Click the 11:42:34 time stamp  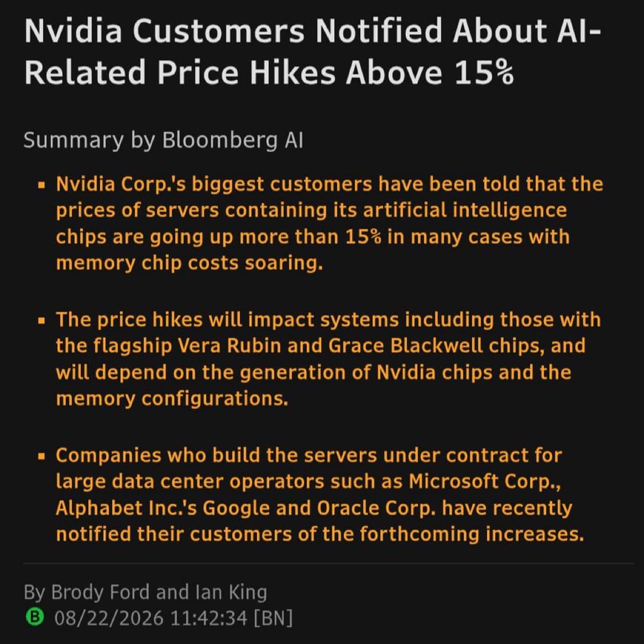click(208, 617)
